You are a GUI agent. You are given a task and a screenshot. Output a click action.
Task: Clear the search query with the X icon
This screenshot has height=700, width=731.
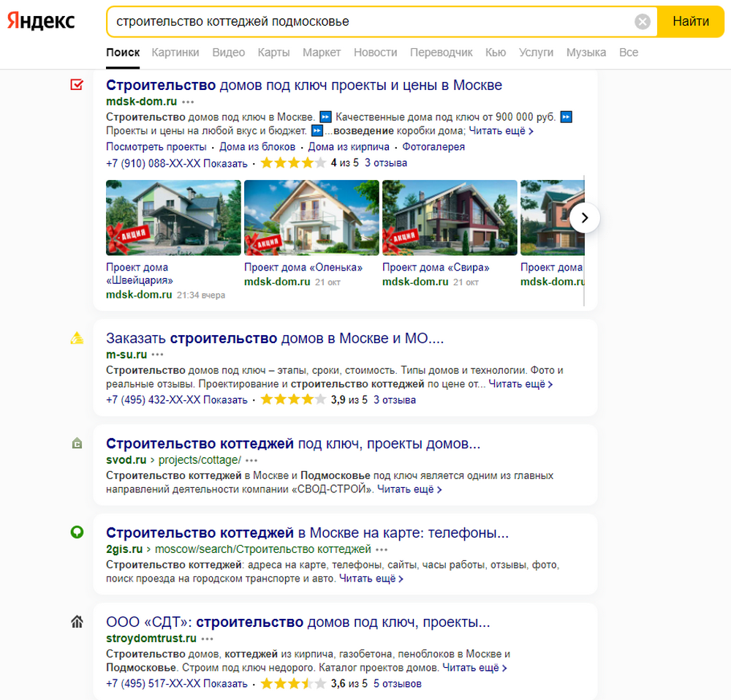643,21
